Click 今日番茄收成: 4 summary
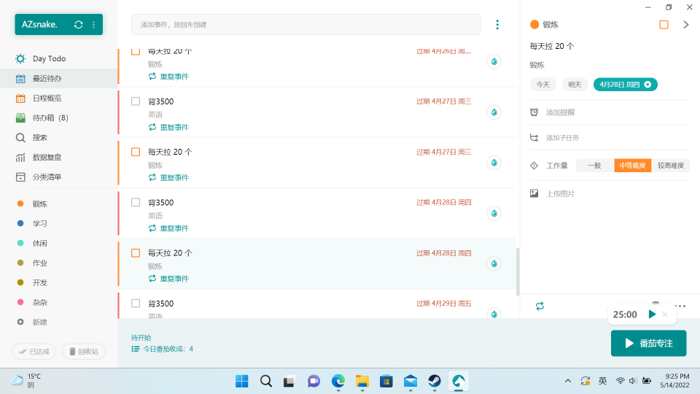 point(162,349)
